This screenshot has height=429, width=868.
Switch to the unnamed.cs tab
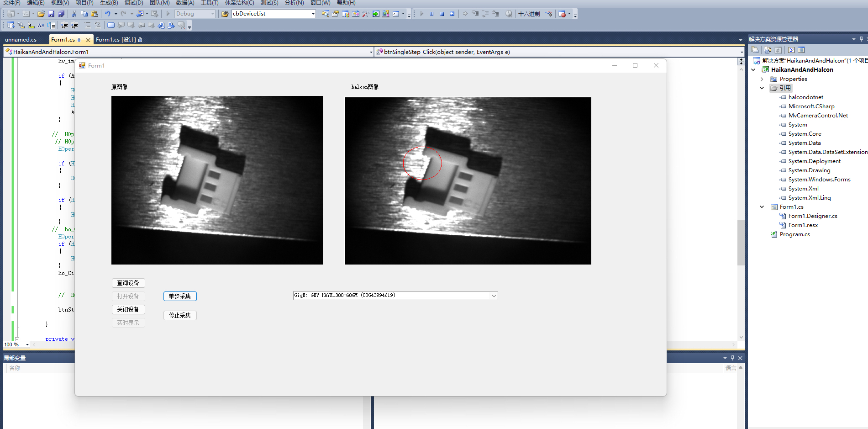point(21,40)
